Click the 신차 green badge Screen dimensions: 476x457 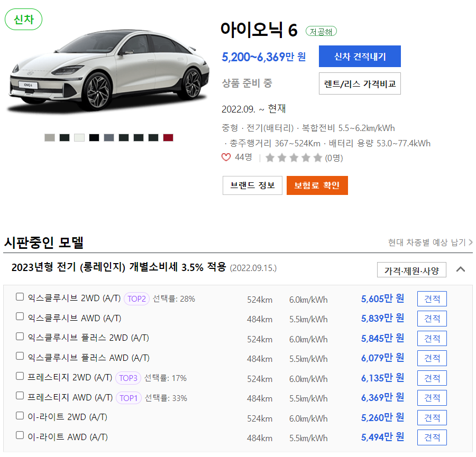pos(24,20)
